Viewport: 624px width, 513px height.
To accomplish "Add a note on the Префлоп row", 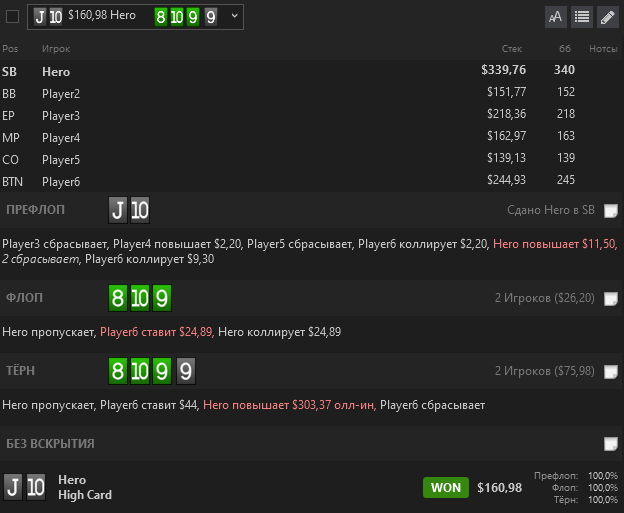I will (x=610, y=211).
